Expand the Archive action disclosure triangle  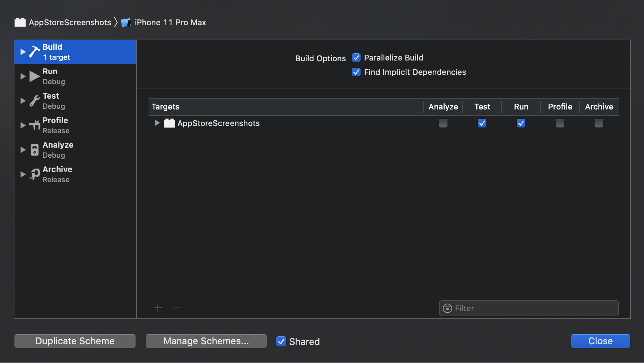(23, 174)
